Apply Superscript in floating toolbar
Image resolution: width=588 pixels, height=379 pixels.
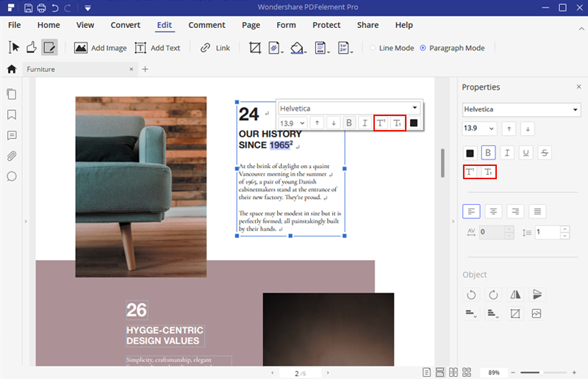coord(381,123)
